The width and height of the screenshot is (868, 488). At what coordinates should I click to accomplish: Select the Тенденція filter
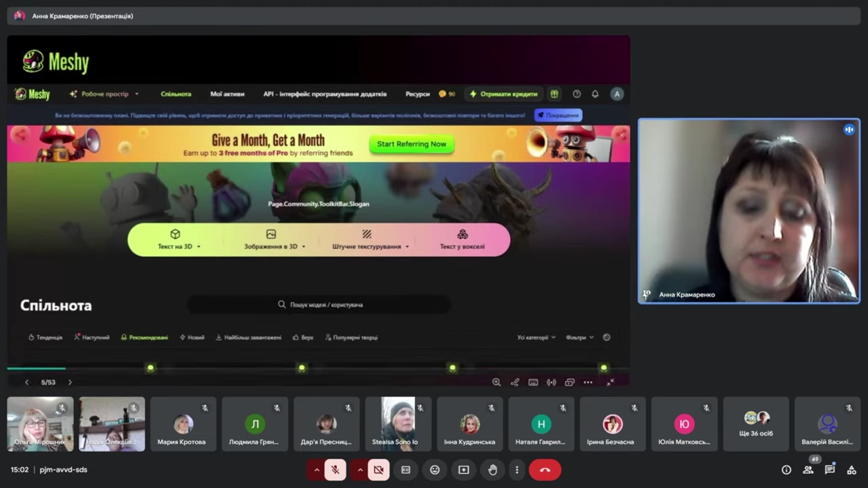click(x=45, y=337)
